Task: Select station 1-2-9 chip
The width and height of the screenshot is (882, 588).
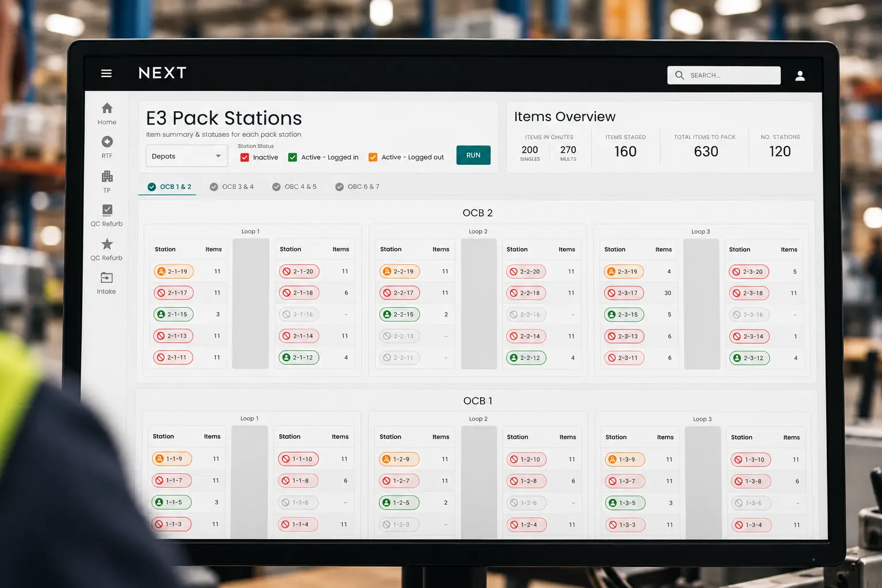Action: [x=399, y=459]
